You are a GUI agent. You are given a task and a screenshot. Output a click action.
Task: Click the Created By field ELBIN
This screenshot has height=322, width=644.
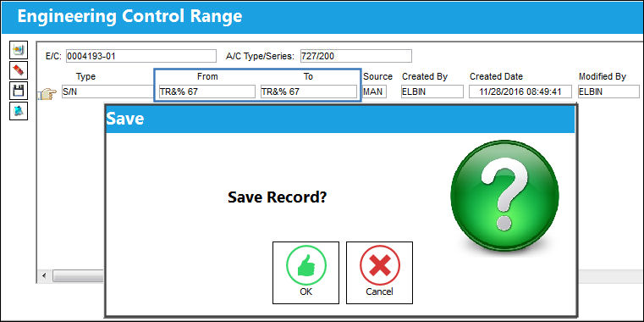click(x=432, y=92)
